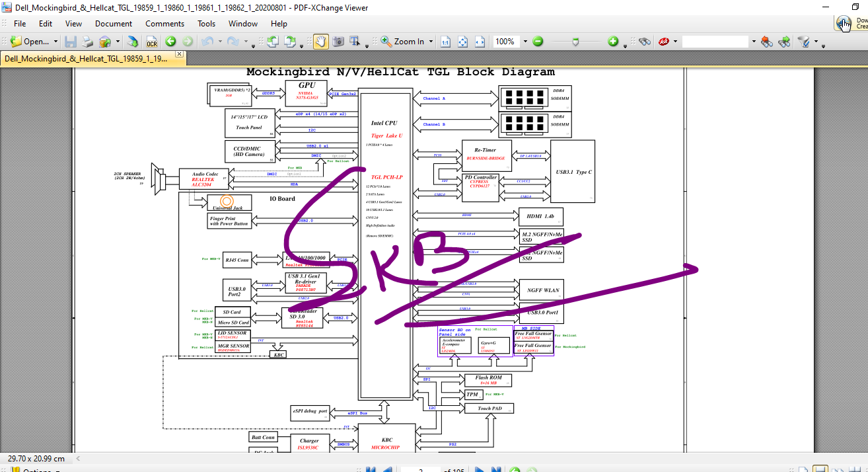
Task: Click the Undo icon
Action: tap(207, 41)
